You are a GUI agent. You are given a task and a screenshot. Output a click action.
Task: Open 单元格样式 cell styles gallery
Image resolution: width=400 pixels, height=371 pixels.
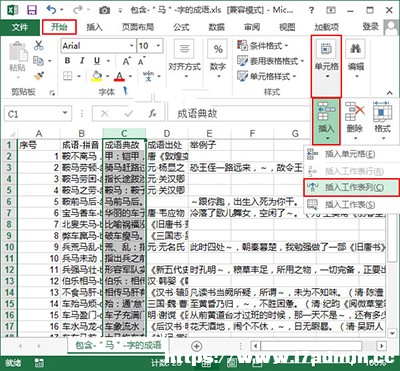[267, 76]
